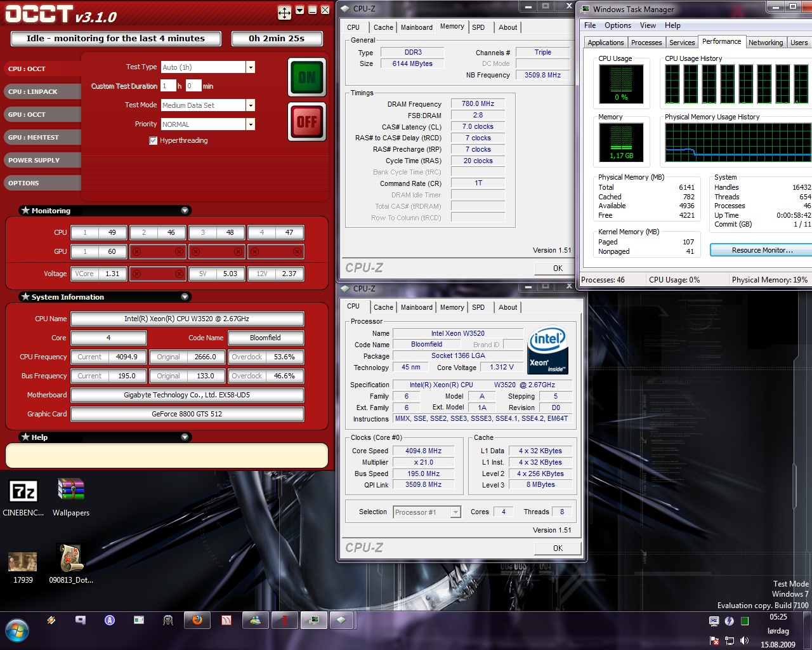Screen dimensions: 812x650
Task: Turn the OCCT test ON with the green button
Action: (307, 77)
